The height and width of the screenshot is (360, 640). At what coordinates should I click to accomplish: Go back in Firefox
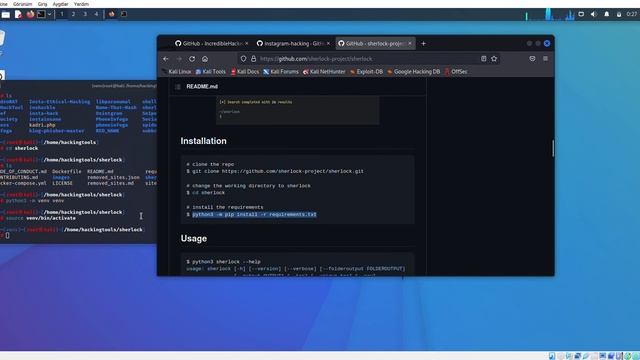pyautogui.click(x=165, y=59)
